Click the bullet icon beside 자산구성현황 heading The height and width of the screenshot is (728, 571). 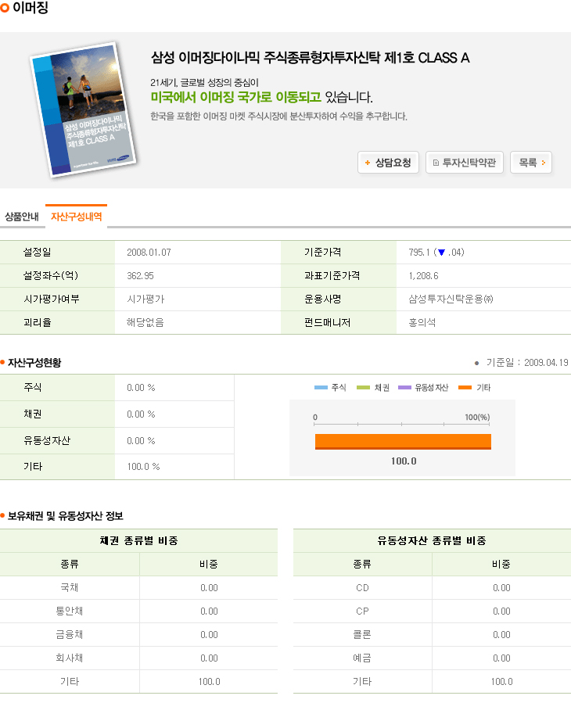pos(3,363)
